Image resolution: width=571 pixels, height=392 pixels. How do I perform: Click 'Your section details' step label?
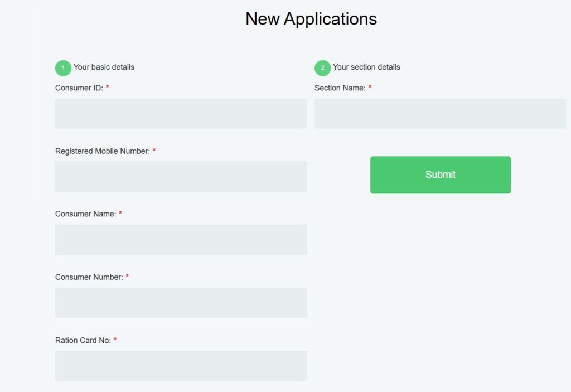[x=366, y=67]
